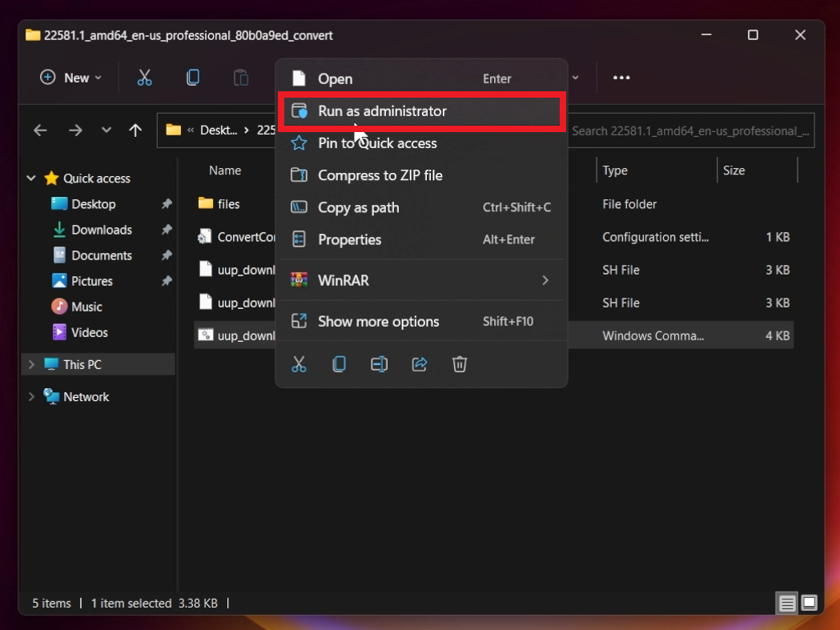Expand the Network tree item
The width and height of the screenshot is (840, 630).
tap(31, 396)
